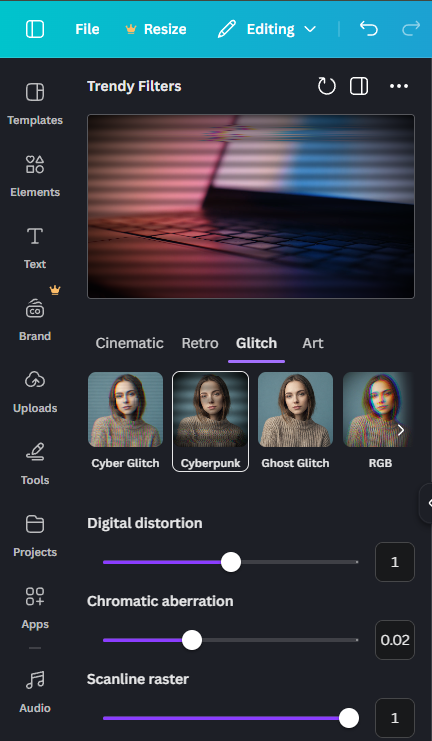The width and height of the screenshot is (432, 741).
Task: Select the Glitch tab
Action: coord(256,343)
